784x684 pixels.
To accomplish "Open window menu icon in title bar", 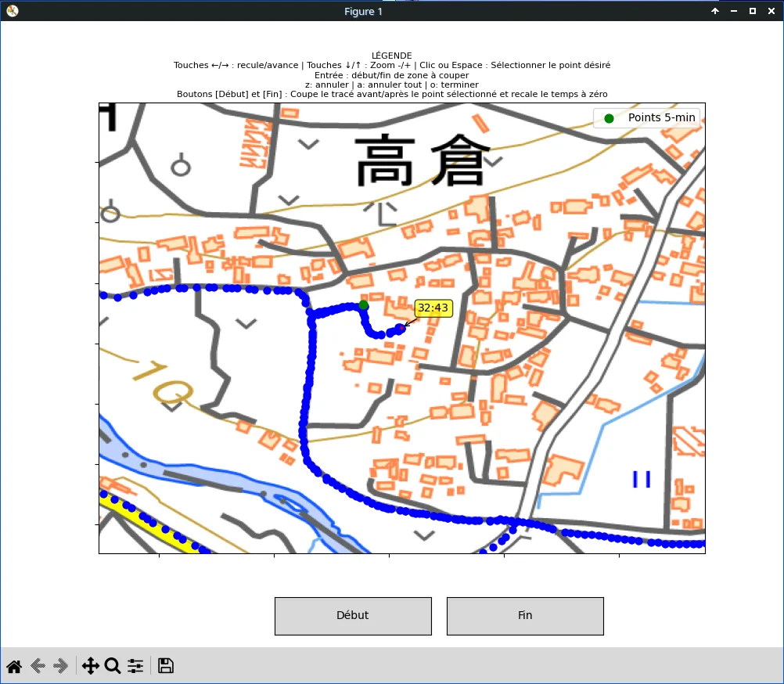I will [12, 11].
